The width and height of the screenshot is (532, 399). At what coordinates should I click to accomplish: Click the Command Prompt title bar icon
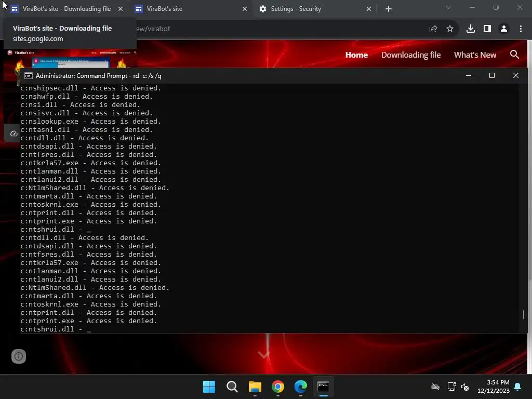click(29, 76)
